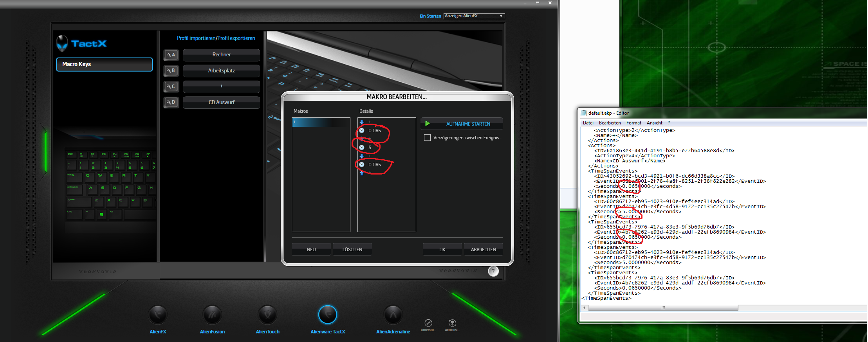Screen dimensions: 868x342
Task: Click the Ein Starten link
Action: coord(430,16)
